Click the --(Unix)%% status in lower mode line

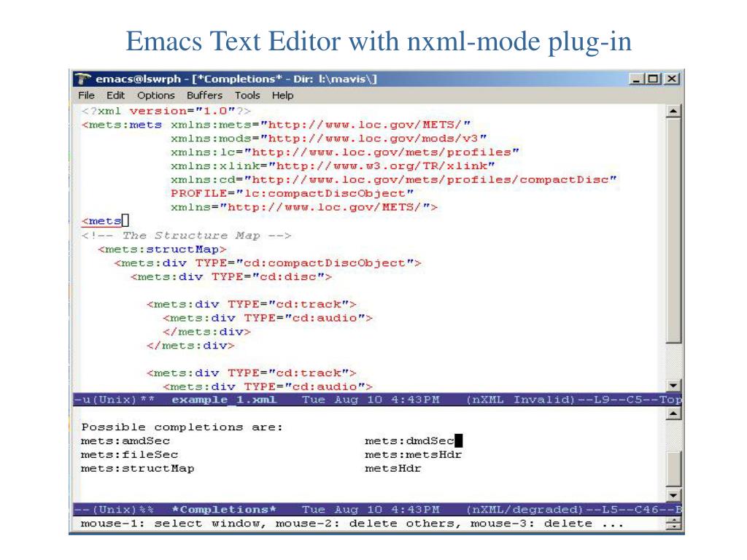[x=114, y=510]
